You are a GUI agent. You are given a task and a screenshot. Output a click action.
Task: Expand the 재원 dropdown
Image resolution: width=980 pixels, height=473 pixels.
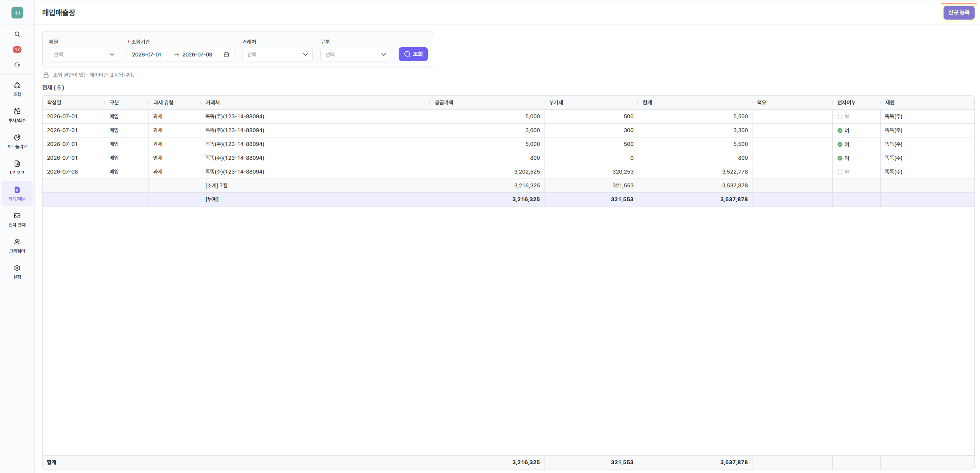84,55
